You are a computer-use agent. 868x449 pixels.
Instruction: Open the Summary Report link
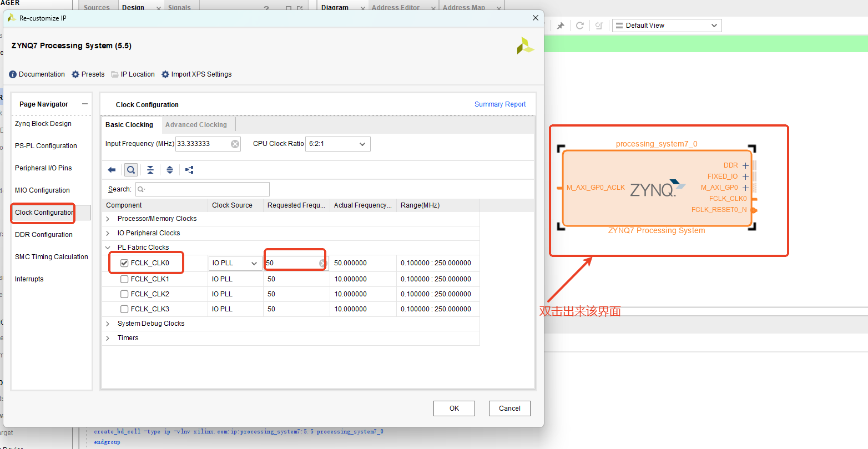coord(500,104)
